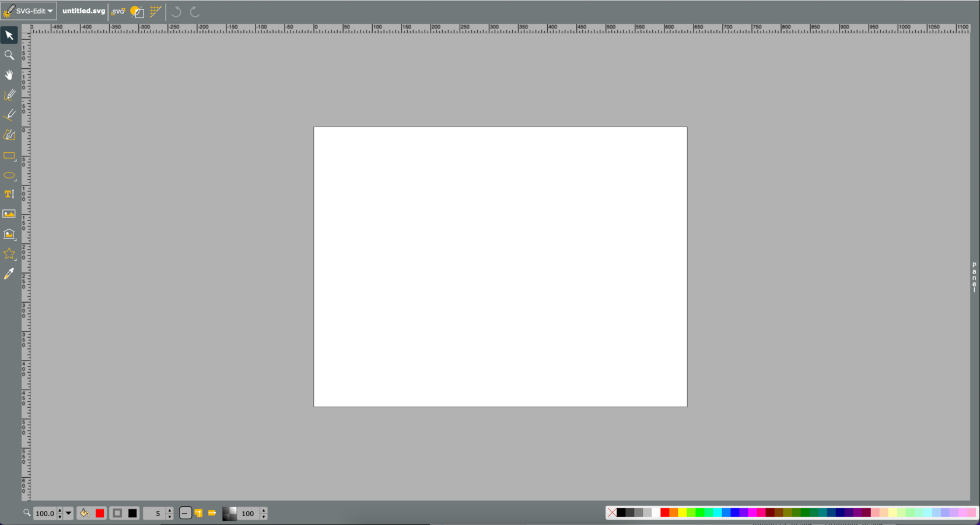Open Document Properties
Viewport: 980px width, 525px height.
point(138,11)
